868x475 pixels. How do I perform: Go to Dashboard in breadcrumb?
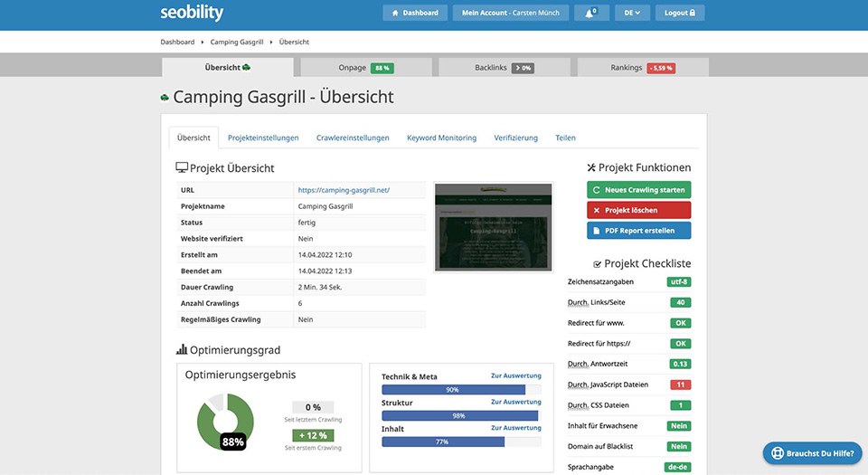point(177,43)
